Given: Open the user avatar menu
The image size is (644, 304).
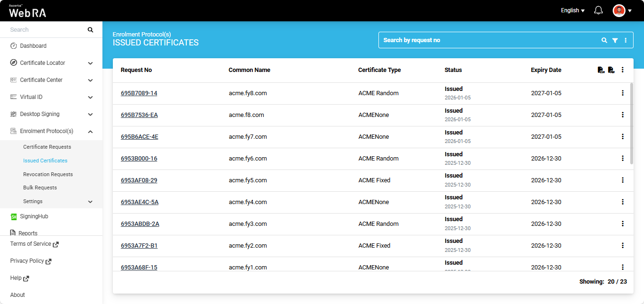Looking at the screenshot, I should point(619,10).
